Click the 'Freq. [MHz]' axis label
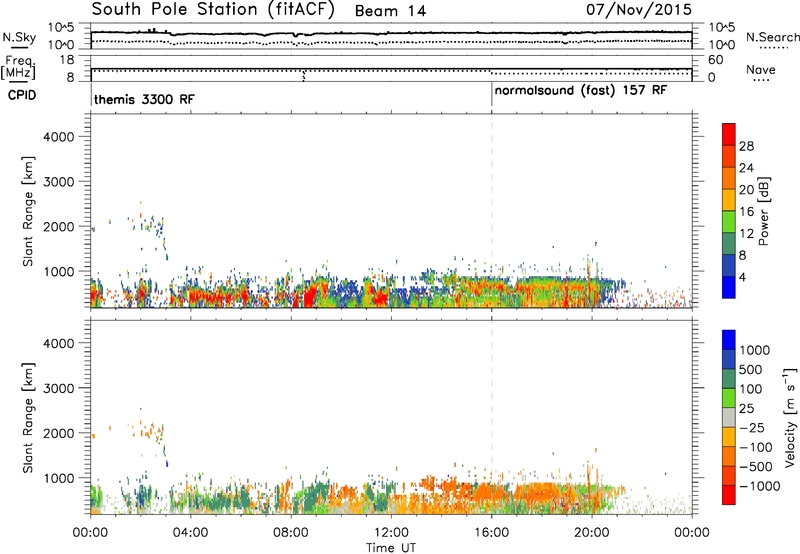 (19, 68)
